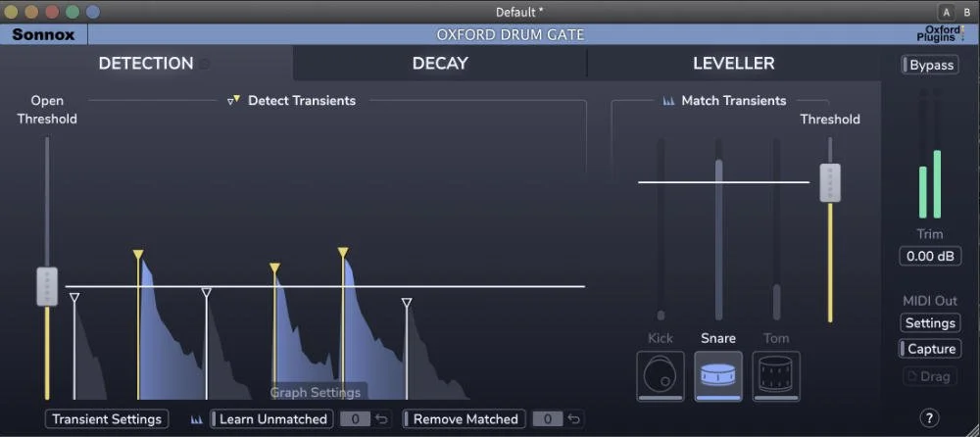Switch to preset slot A
Image resolution: width=980 pixels, height=437 pixels.
coord(946,12)
